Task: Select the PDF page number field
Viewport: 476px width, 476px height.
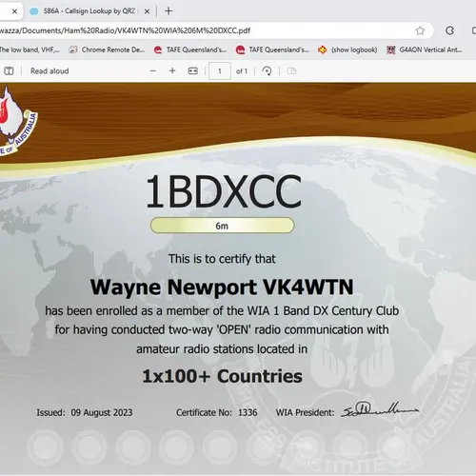Action: [x=220, y=71]
